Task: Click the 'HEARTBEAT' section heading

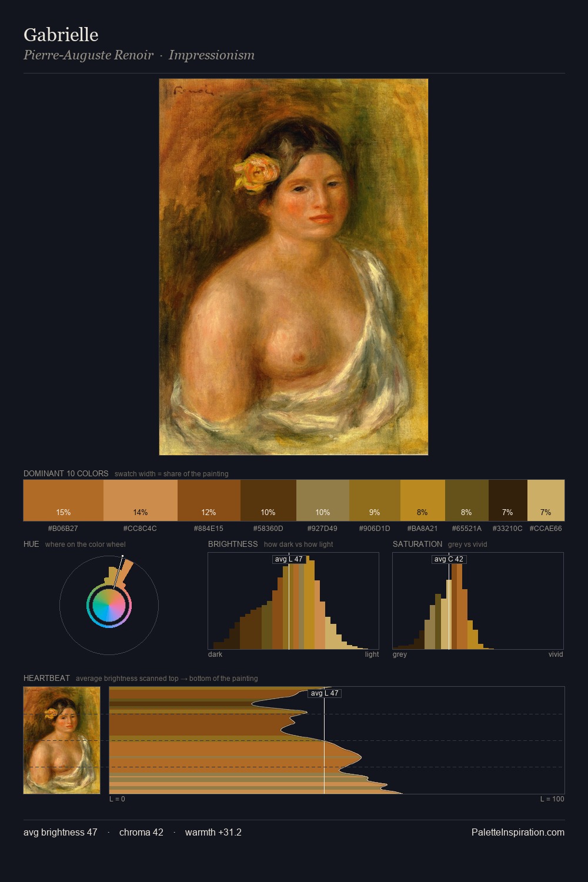Action: (x=46, y=678)
